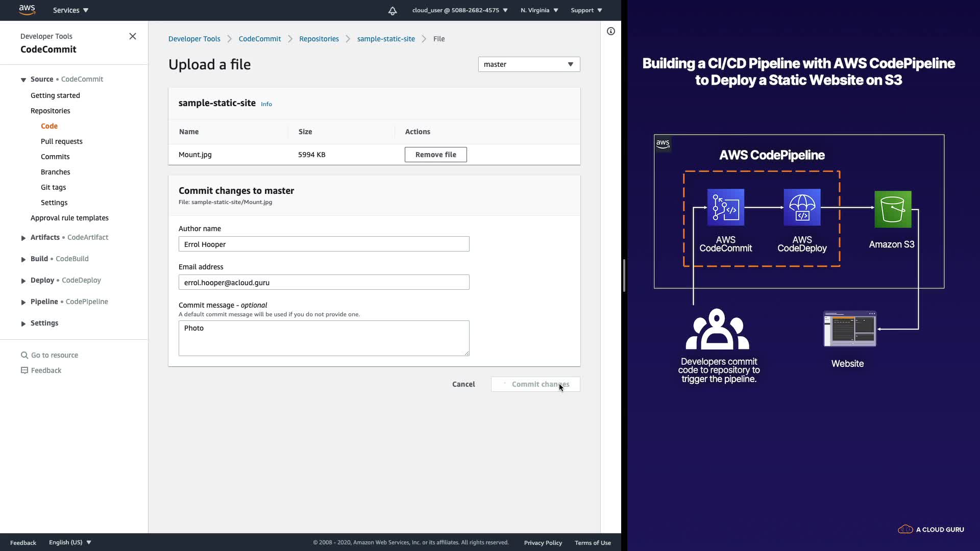This screenshot has width=980, height=551.
Task: Collapse the Source CodeCommit section
Action: [23, 80]
